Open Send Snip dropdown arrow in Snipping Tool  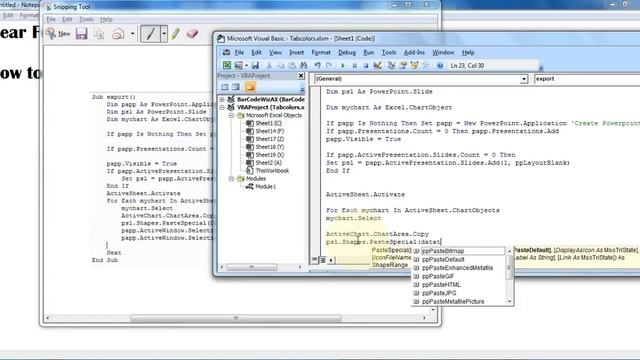tap(132, 34)
